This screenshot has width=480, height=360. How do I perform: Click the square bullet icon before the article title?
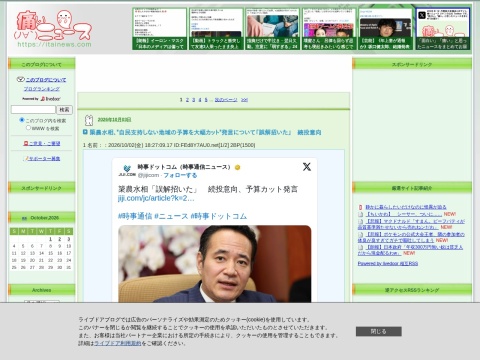click(x=85, y=132)
